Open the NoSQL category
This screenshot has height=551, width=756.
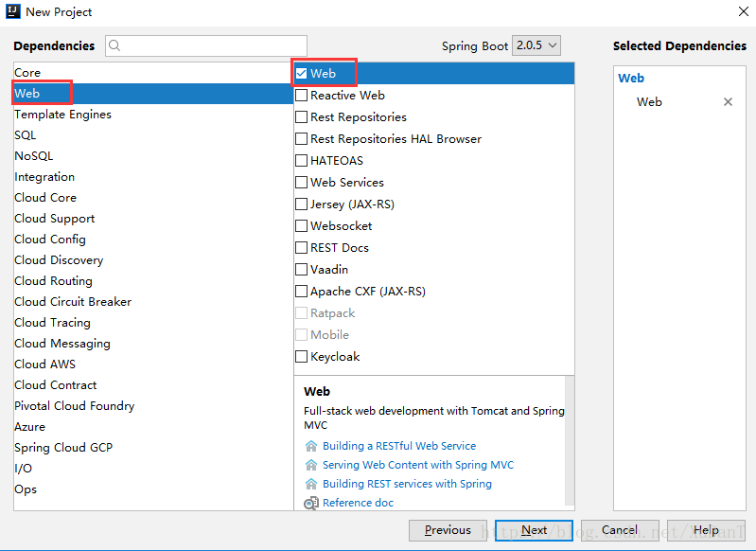pyautogui.click(x=153, y=156)
